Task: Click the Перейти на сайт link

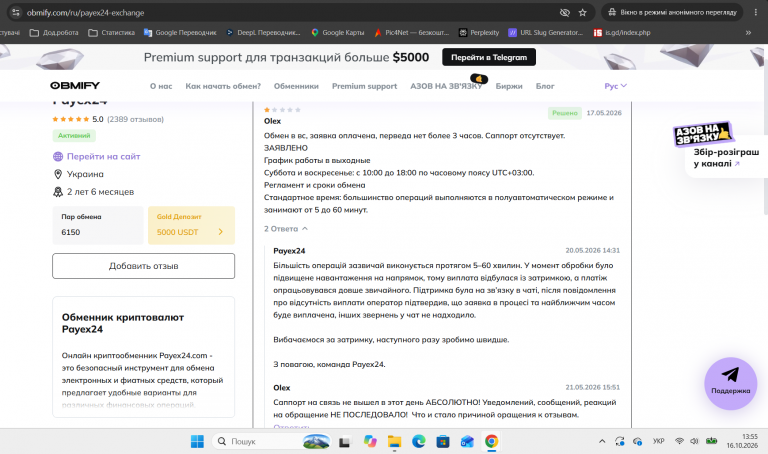Action: click(x=103, y=157)
